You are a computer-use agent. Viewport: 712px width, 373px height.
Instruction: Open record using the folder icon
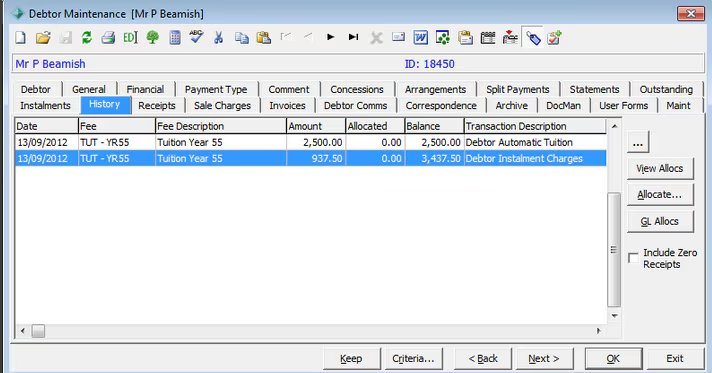[x=43, y=38]
